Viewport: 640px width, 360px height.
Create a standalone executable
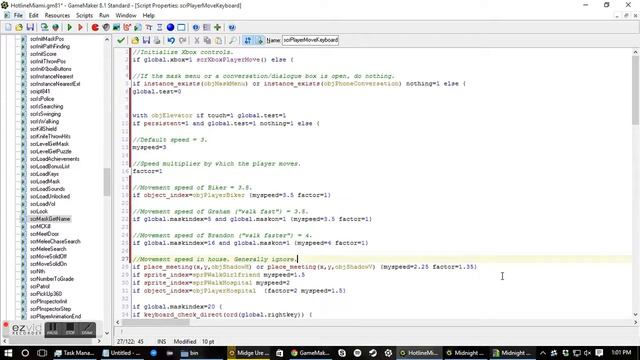point(44,27)
